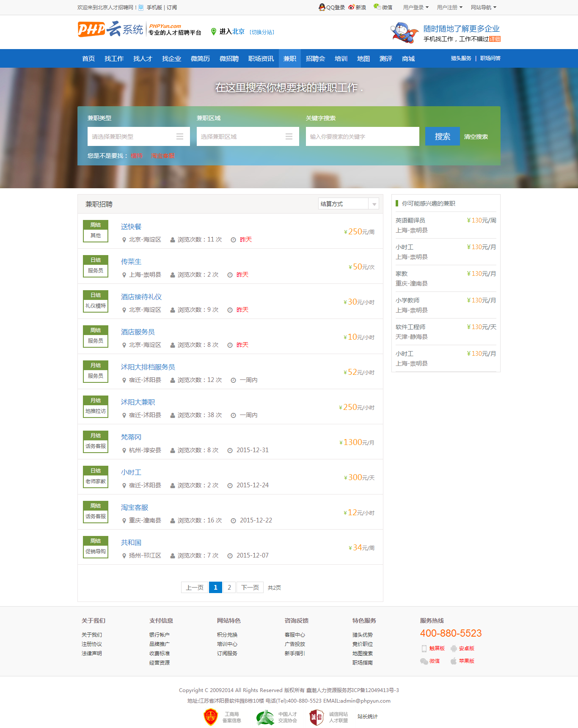This screenshot has height=728, width=578.
Task: Click the keyword search input field
Action: point(363,137)
